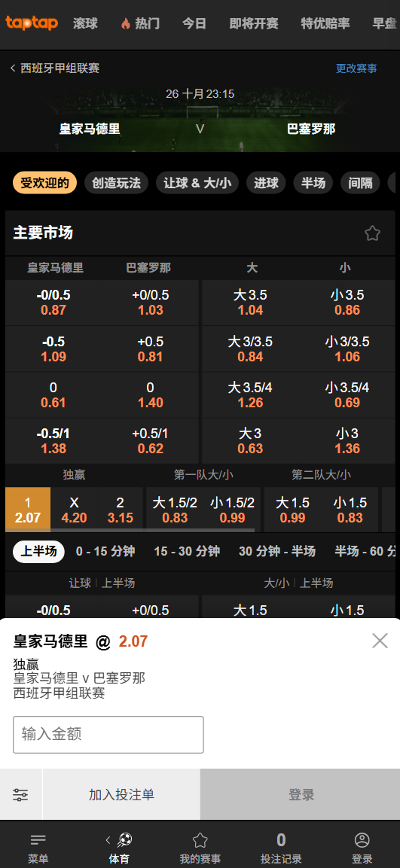Screen dimensions: 400x868
Task: Pick handicap 0 at odds 0.61
Action: pyautogui.click(x=53, y=395)
